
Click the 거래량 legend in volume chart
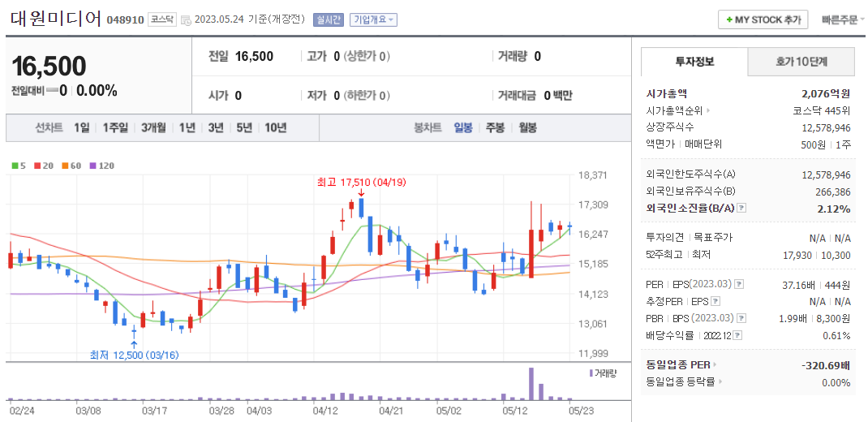pyautogui.click(x=604, y=373)
